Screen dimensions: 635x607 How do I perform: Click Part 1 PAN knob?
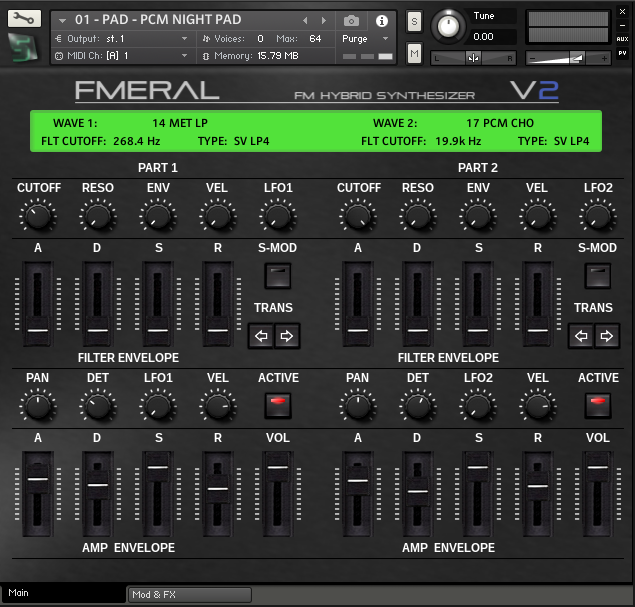tap(38, 406)
